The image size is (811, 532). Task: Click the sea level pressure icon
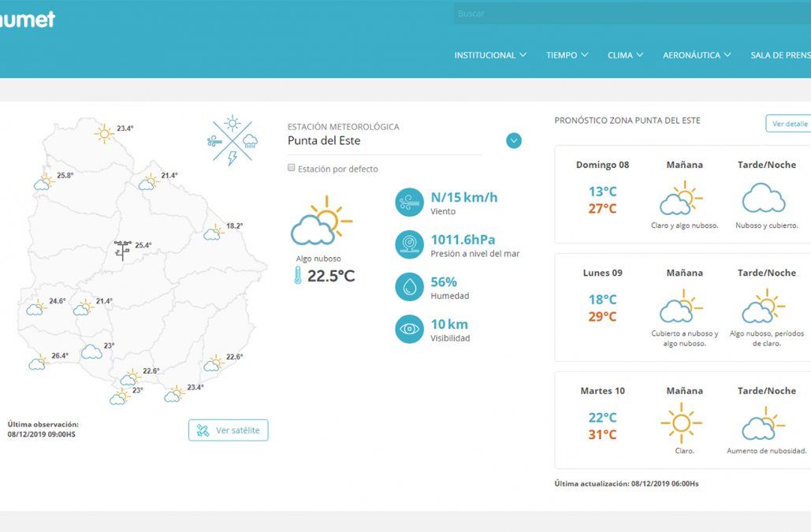[x=409, y=244]
